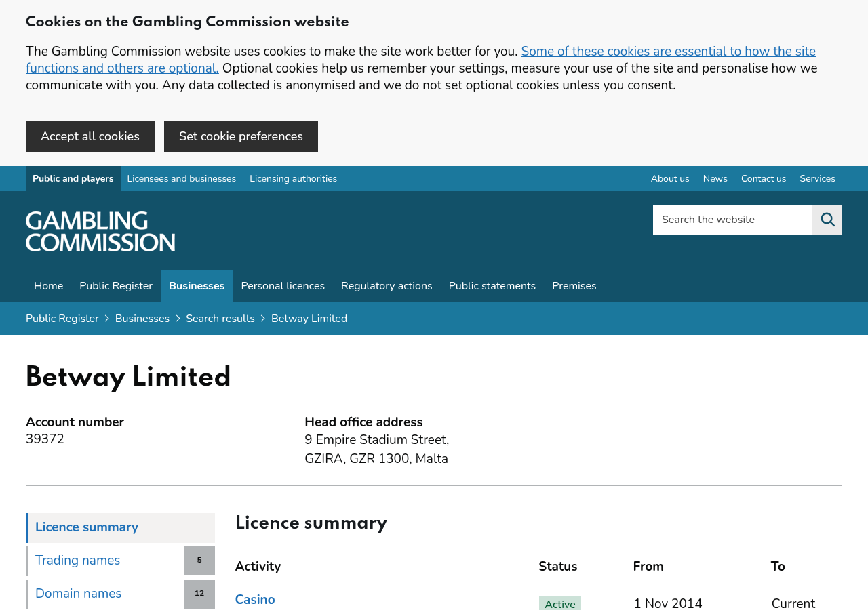This screenshot has height=610, width=868.
Task: Accept all cookies
Action: [x=90, y=137]
